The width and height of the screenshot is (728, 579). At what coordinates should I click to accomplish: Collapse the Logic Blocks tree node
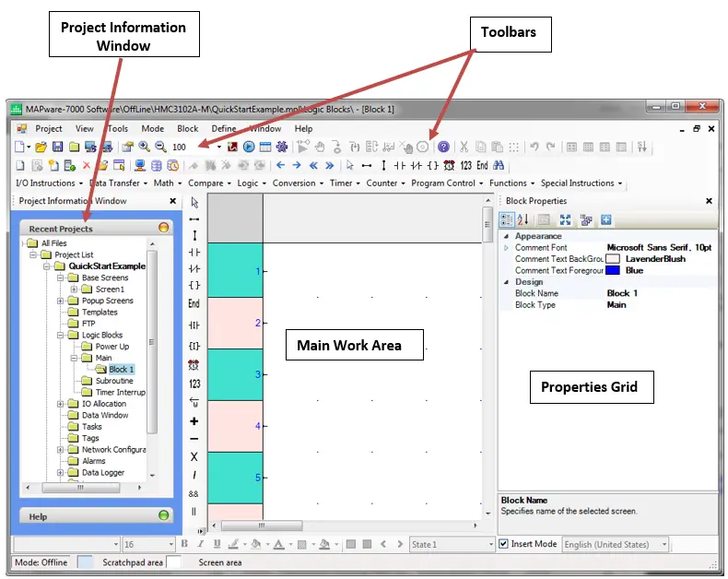tap(60, 335)
